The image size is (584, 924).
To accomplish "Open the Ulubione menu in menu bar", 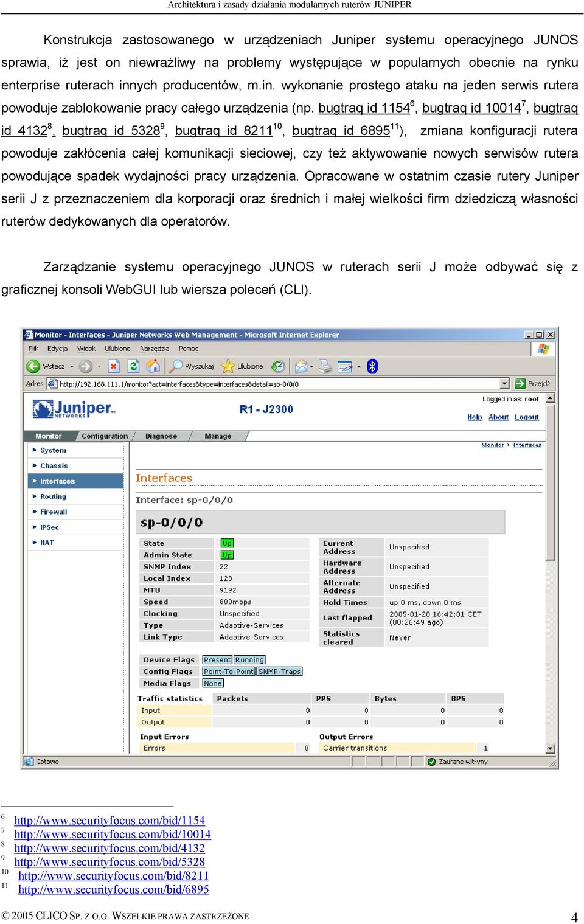I will (x=117, y=349).
